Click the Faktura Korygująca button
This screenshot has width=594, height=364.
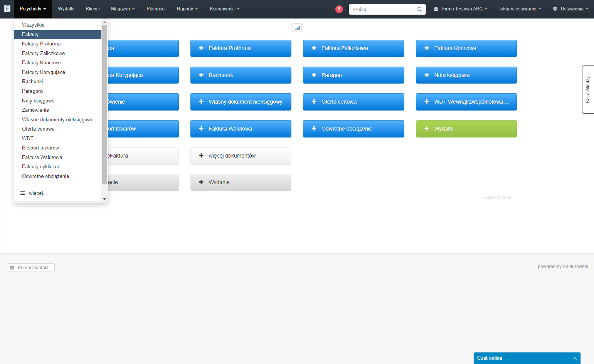click(143, 75)
